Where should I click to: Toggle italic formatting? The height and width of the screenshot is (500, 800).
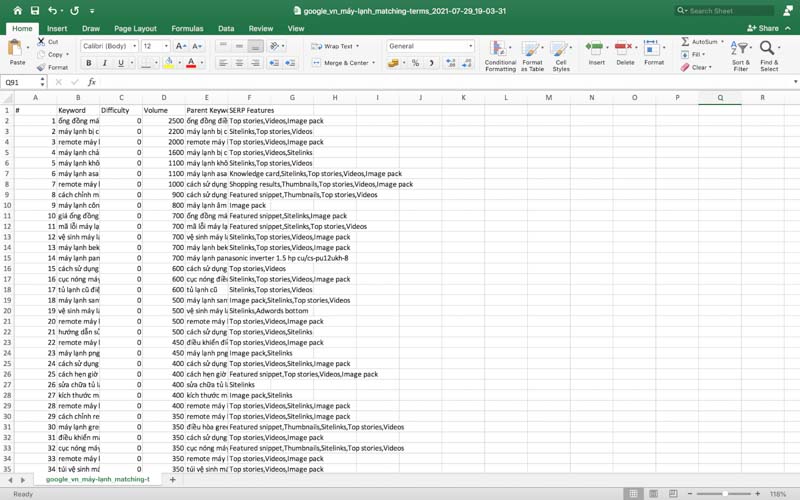(105, 63)
